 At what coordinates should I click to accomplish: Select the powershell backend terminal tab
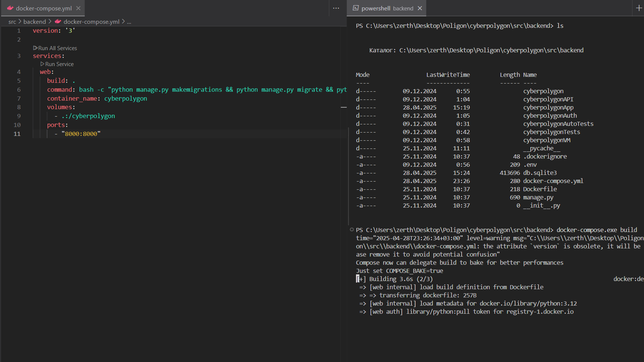click(x=387, y=8)
